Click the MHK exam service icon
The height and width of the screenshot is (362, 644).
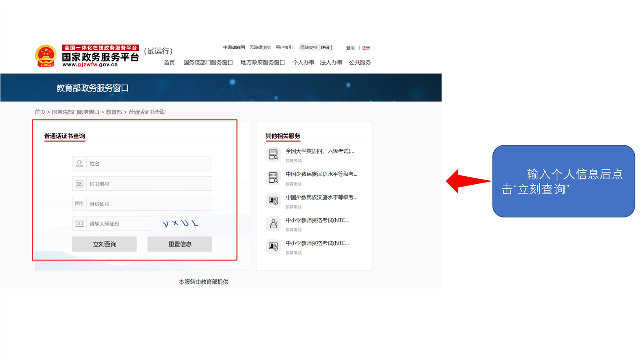pos(273,177)
